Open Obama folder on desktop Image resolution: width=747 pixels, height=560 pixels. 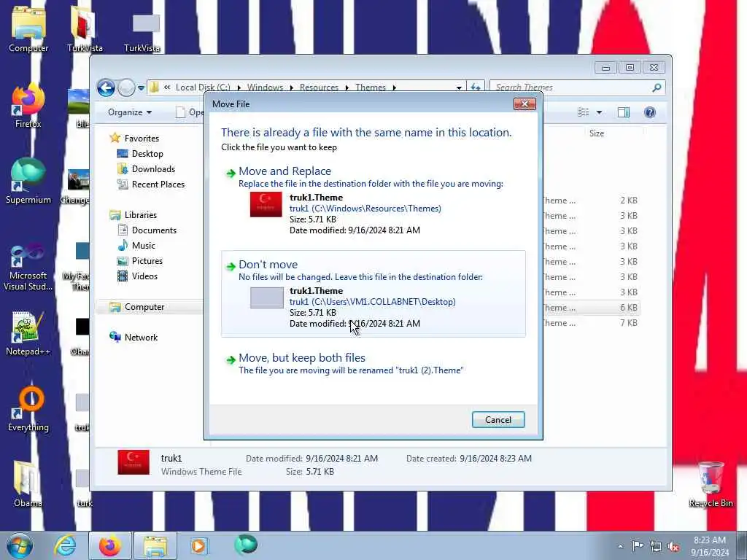click(28, 485)
